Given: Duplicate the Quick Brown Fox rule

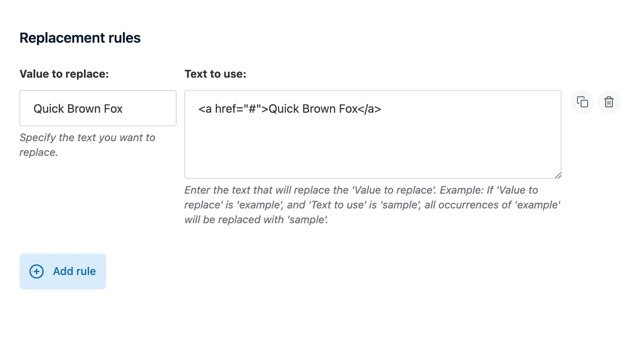Looking at the screenshot, I should 582,102.
